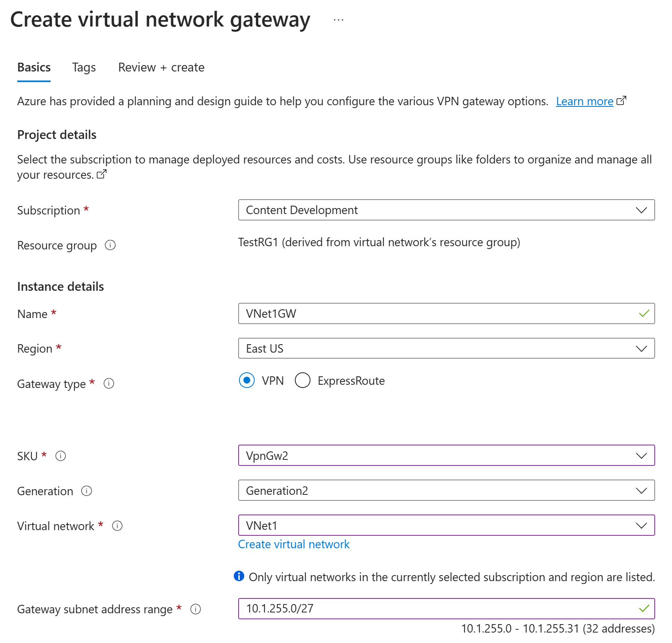672x643 pixels.
Task: Click the Virtual network info icon
Action: [117, 526]
